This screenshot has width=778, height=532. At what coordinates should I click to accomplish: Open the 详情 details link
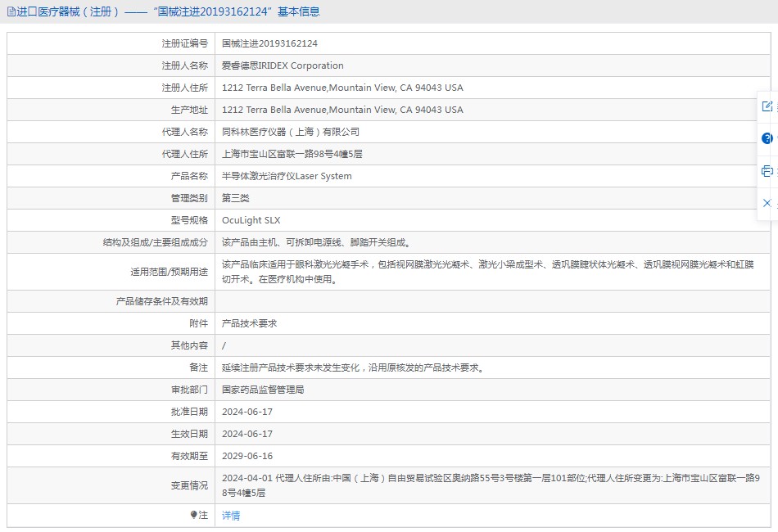coord(231,516)
